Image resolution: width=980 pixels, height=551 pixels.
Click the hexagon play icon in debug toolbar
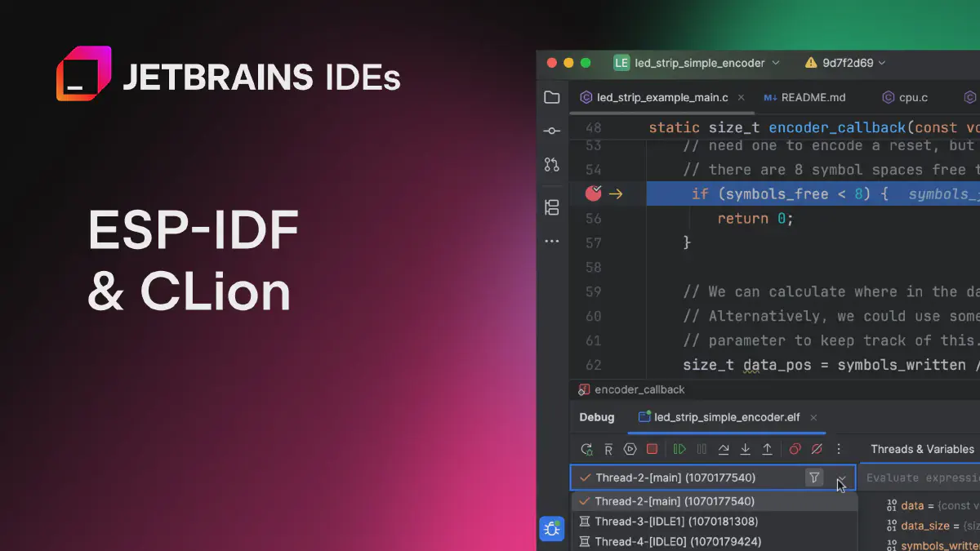[x=630, y=449]
